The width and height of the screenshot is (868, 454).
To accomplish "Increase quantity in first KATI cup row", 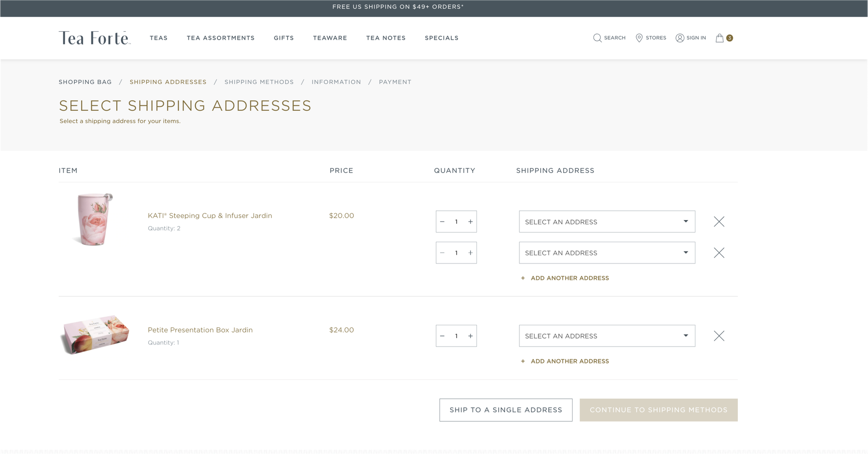I will 470,221.
